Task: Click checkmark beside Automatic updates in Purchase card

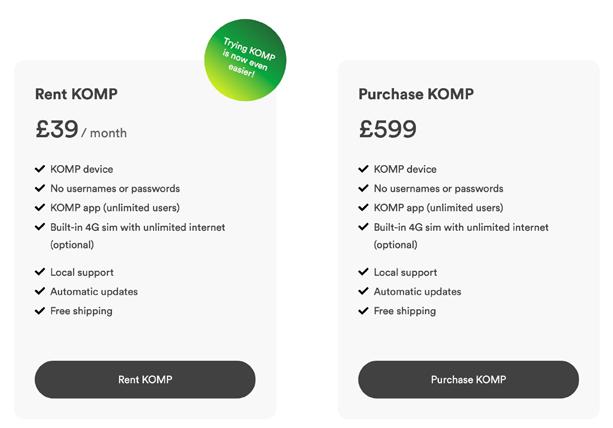Action: (x=363, y=291)
